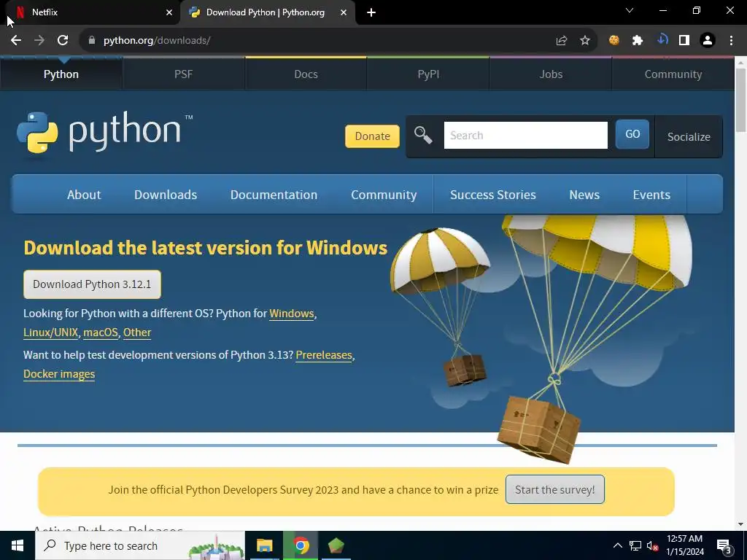Open the Docker images link
Screen dimensions: 747x560
59,374
